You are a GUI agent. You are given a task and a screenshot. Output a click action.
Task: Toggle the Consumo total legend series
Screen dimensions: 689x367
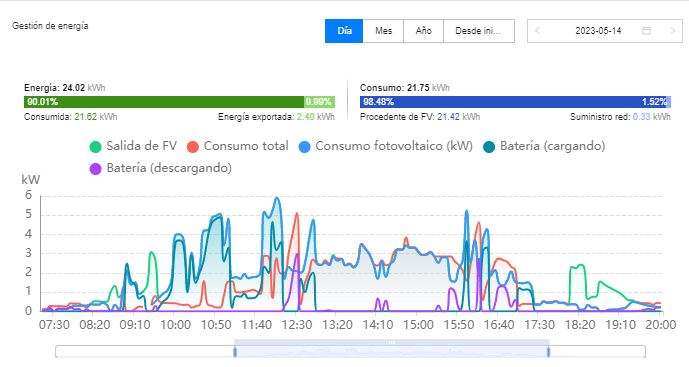click(238, 146)
